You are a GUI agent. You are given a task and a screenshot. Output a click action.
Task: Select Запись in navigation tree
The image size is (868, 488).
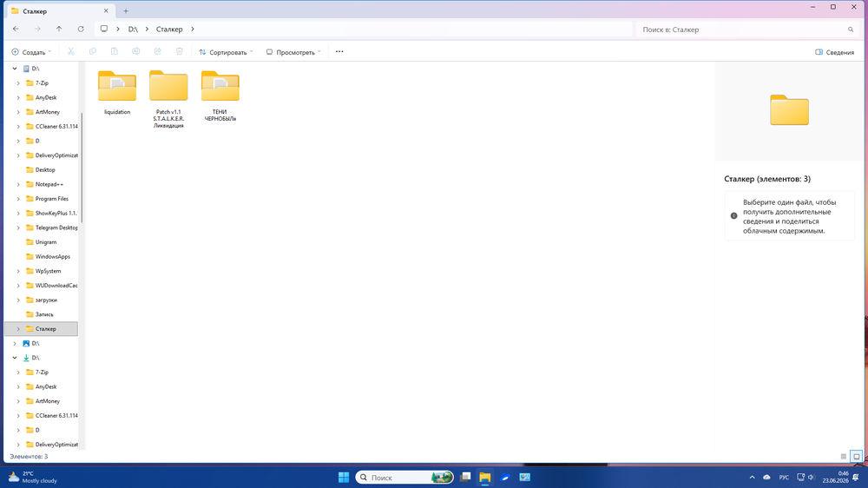point(44,314)
